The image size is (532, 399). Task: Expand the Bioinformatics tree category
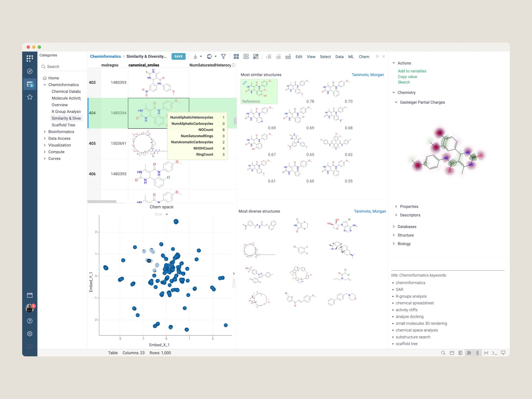(45, 132)
